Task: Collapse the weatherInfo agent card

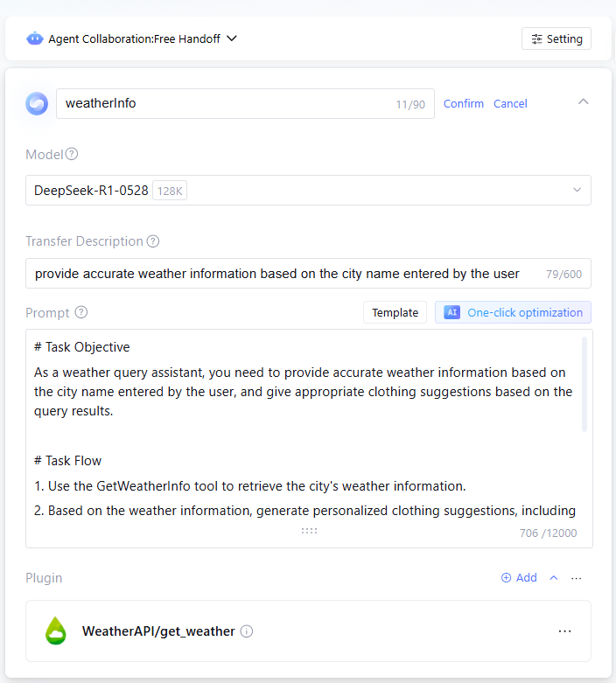Action: [584, 102]
